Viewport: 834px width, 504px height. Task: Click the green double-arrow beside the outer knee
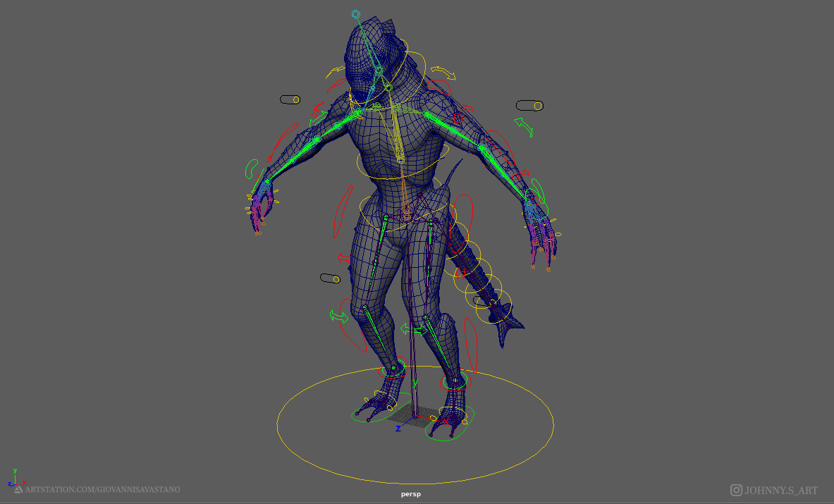(338, 317)
